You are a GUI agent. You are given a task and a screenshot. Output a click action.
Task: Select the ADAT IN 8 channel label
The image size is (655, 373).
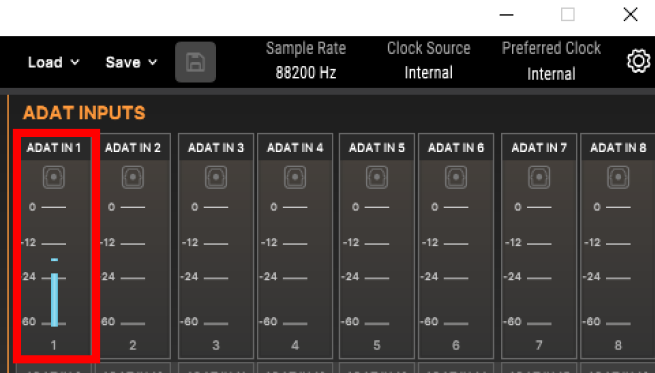point(618,147)
